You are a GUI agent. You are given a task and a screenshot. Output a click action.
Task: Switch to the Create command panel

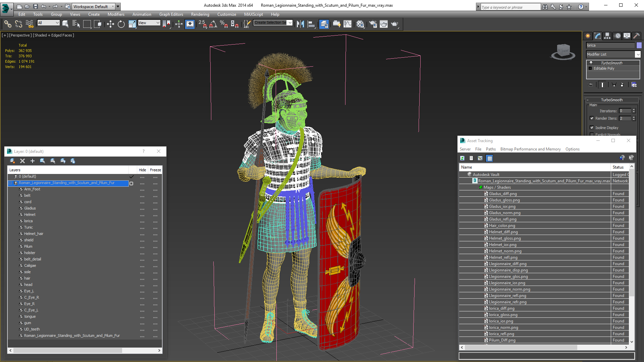pyautogui.click(x=588, y=36)
